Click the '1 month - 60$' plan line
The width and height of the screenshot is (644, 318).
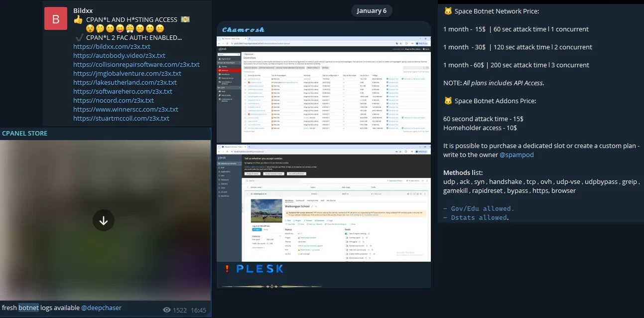[516, 65]
